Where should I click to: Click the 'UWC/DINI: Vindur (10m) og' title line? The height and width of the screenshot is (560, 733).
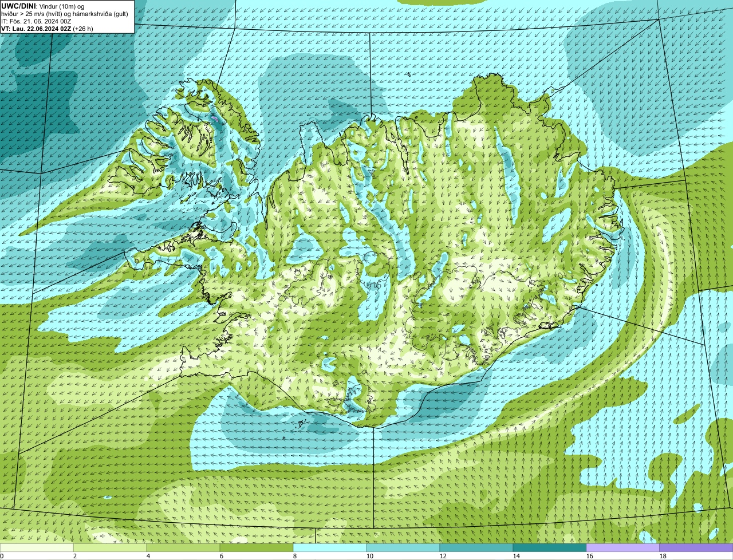coord(43,6)
